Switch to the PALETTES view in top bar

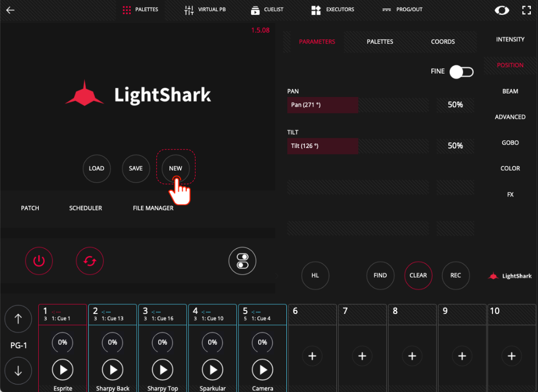[x=140, y=10]
